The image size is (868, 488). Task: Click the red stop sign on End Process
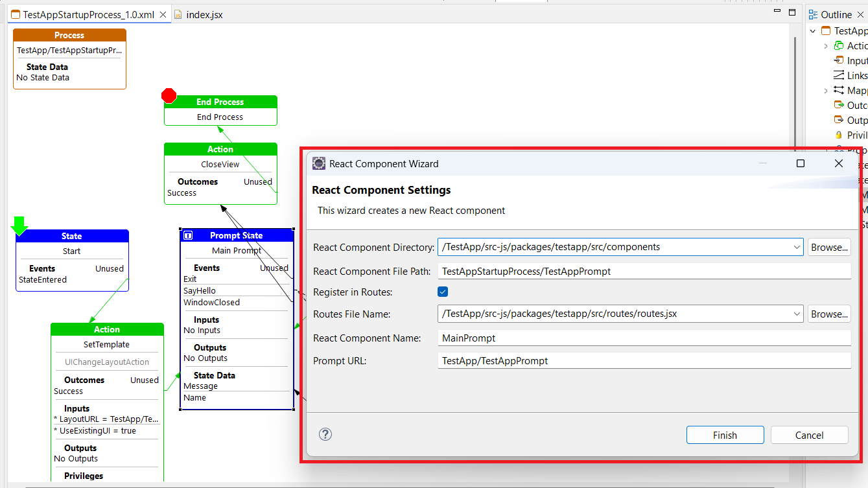169,96
